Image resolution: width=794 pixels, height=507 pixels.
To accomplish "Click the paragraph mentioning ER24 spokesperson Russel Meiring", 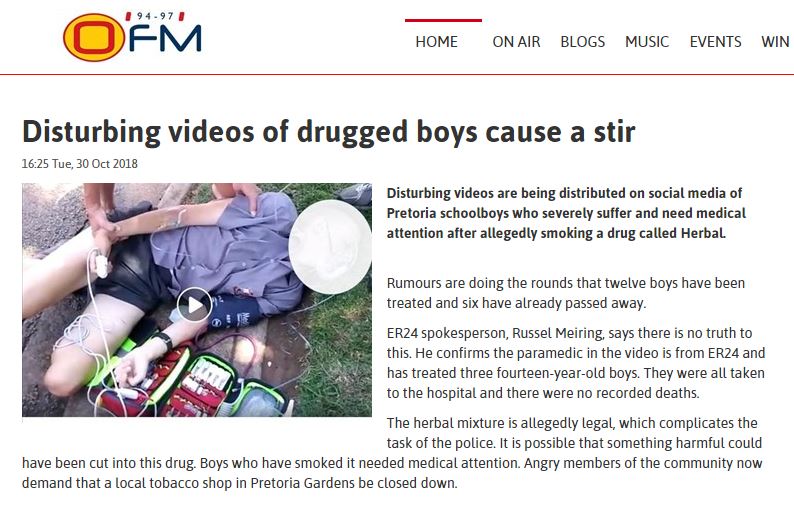I will 576,363.
